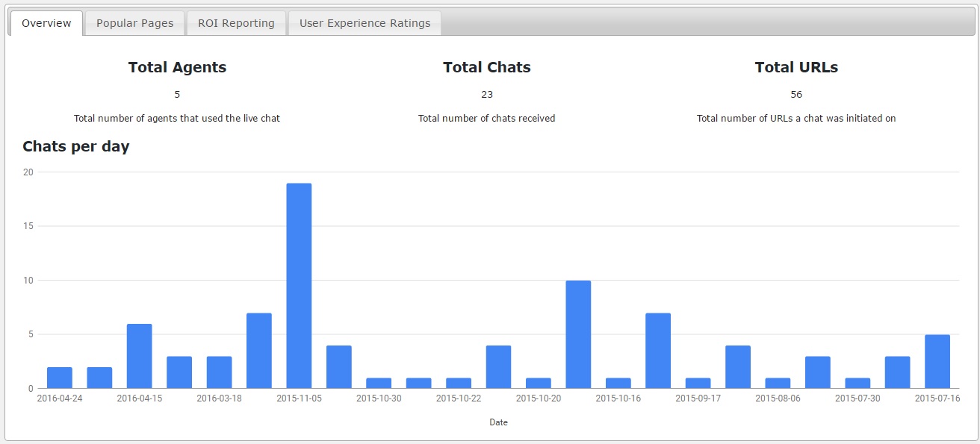Select the bar for 2015-09-17

(x=698, y=383)
